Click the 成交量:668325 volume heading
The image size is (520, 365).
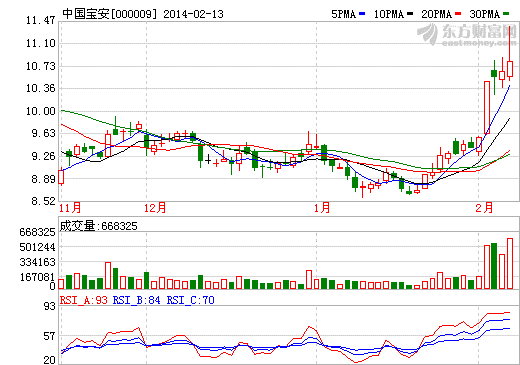click(x=98, y=226)
